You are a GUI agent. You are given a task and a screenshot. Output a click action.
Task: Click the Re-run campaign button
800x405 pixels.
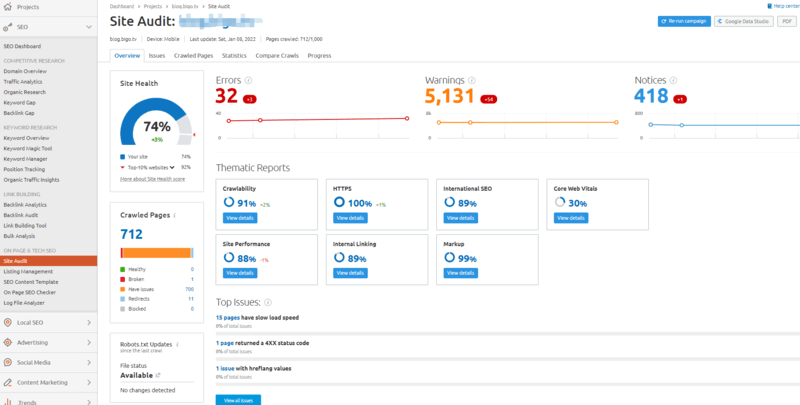(684, 21)
